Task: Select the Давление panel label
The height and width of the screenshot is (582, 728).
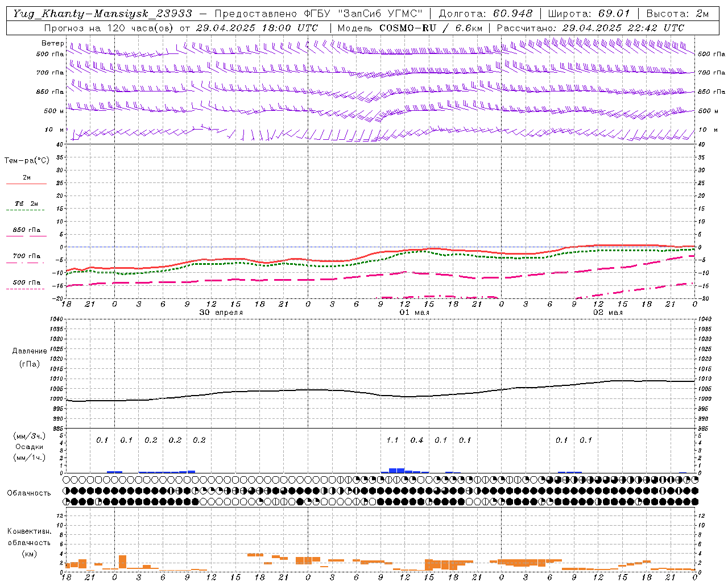Action: (30, 351)
